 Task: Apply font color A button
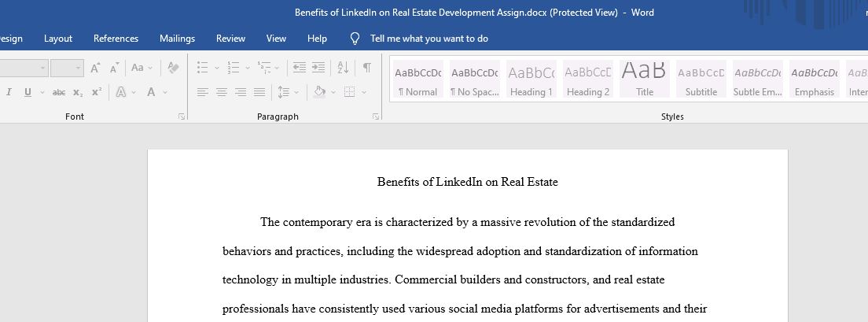(x=151, y=92)
